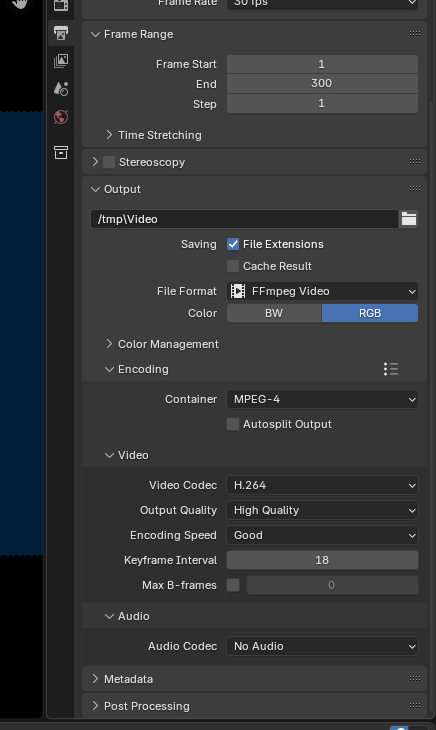
Task: Enable Cache Result
Action: coord(233,266)
